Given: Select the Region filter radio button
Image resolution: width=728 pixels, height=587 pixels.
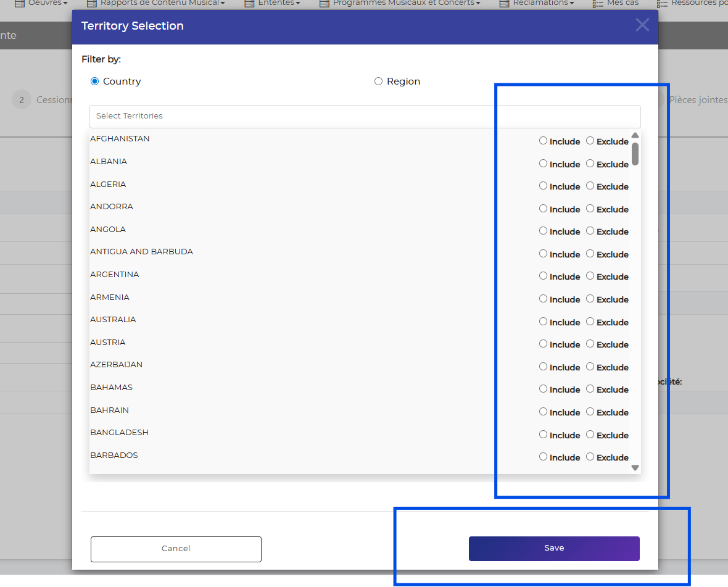Looking at the screenshot, I should click(x=378, y=81).
